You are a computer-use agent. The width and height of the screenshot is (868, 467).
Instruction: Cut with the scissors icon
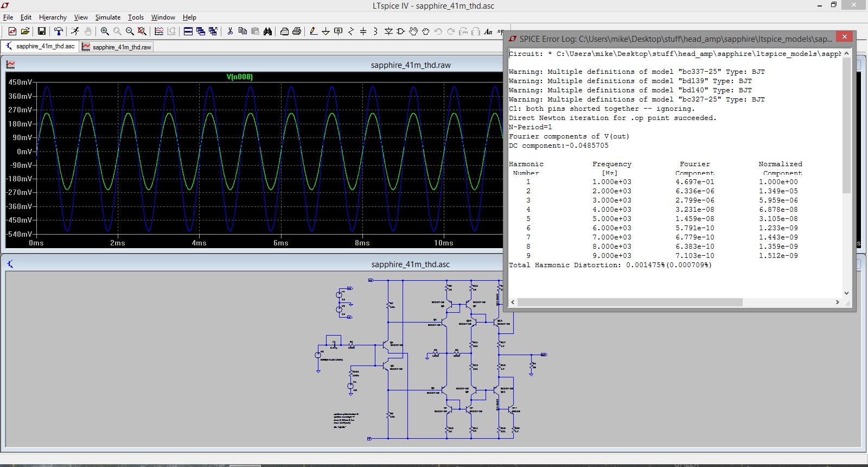pyautogui.click(x=230, y=31)
